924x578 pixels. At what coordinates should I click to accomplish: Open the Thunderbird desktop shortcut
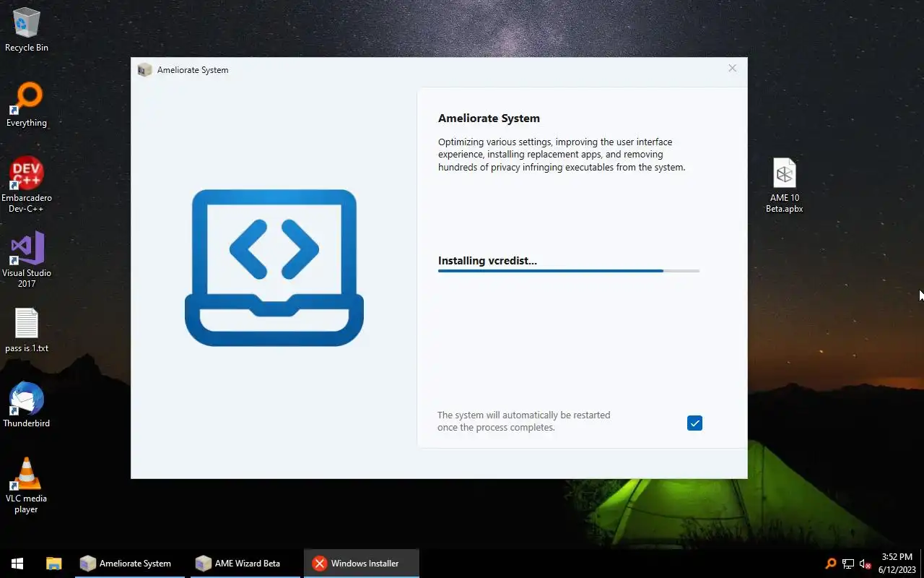coord(27,405)
